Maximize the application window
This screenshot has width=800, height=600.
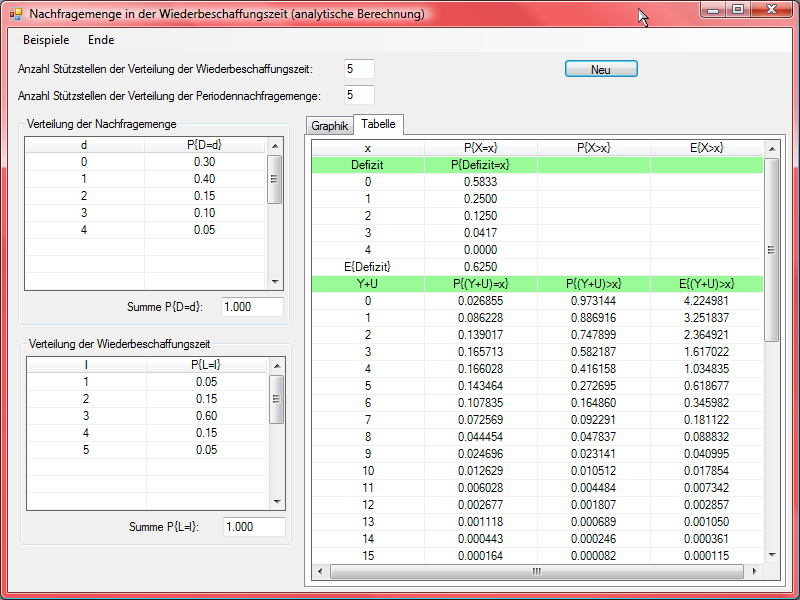738,10
